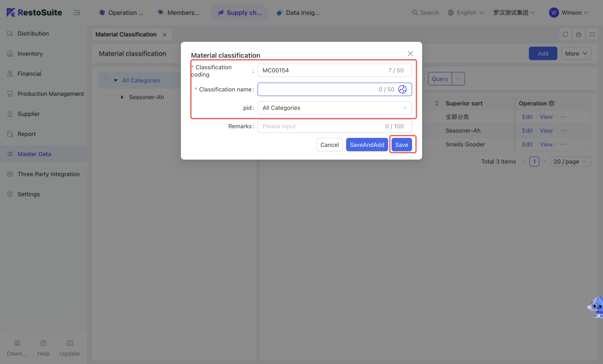Screen dimensions: 603x364
Task: Click the fullscreen expand icon at top right
Action: [x=592, y=35]
